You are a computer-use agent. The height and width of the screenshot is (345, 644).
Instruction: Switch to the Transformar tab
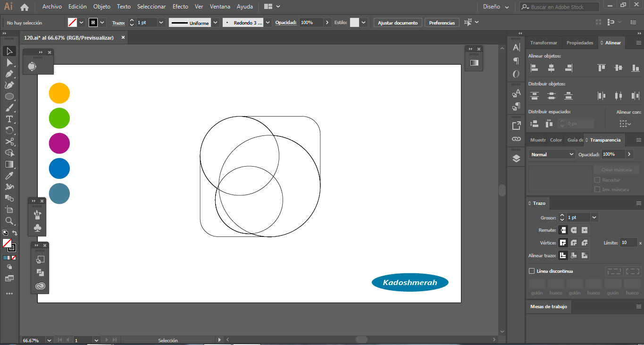pos(544,42)
